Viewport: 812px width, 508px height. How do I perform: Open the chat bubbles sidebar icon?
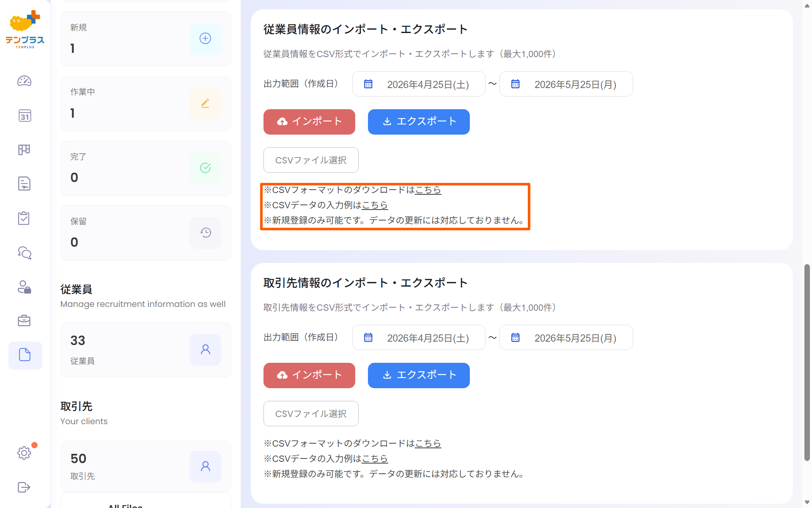tap(25, 253)
